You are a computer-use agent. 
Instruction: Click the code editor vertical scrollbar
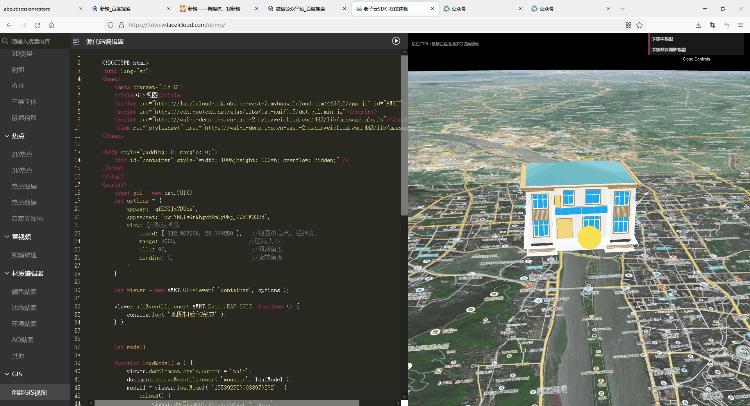point(404,135)
